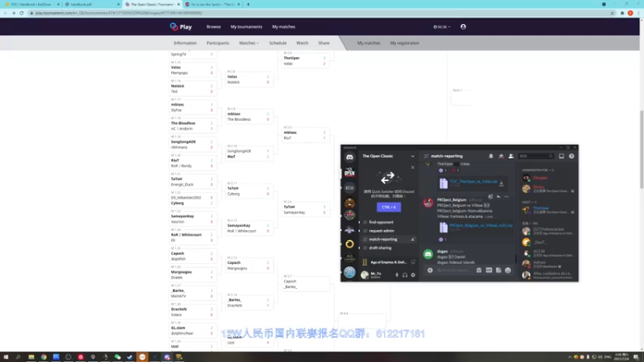Open My matches in Play site header
The height and width of the screenshot is (362, 644).
[283, 27]
